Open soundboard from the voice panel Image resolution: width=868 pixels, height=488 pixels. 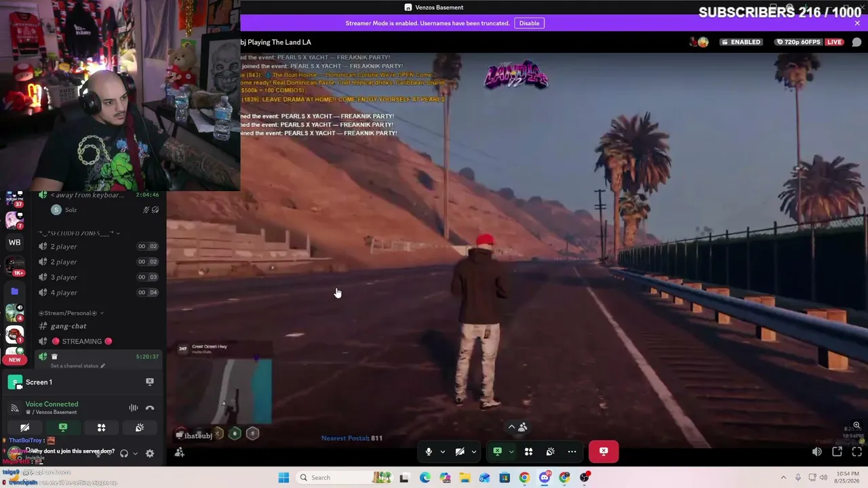coord(140,428)
